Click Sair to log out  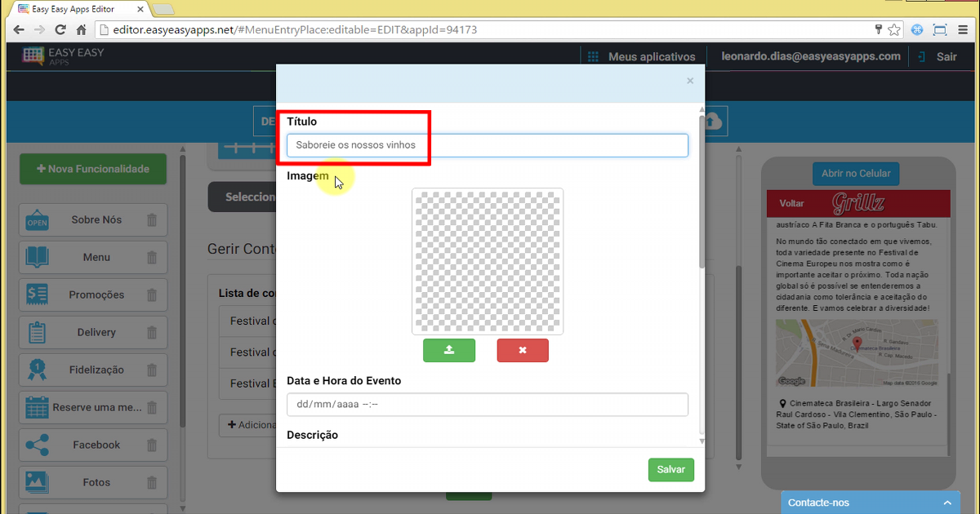tap(946, 56)
